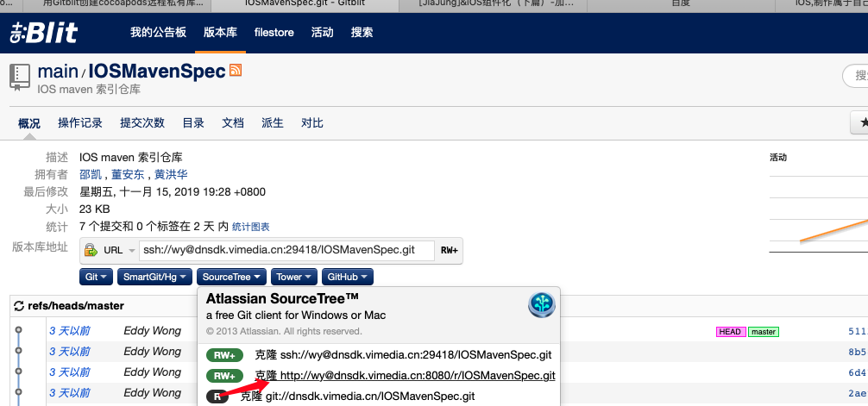868x406 pixels.
Task: Click the SourceTree logo in the popup
Action: point(541,305)
